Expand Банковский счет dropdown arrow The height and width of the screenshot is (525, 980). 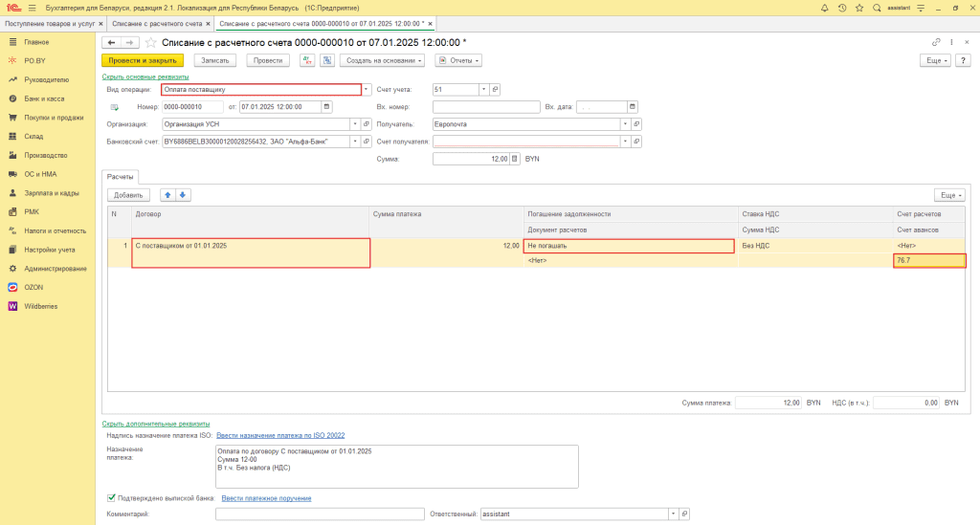355,142
